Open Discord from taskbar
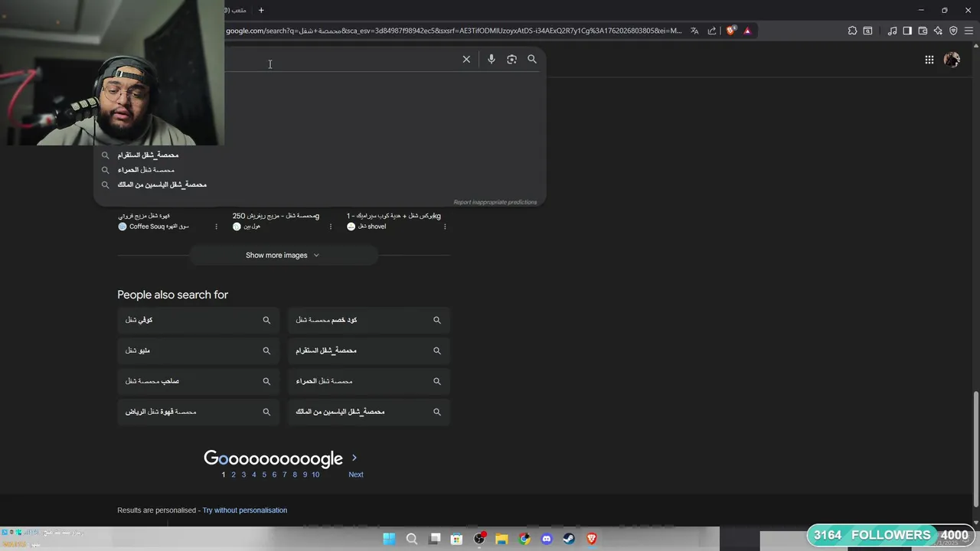This screenshot has width=980, height=551. tap(547, 539)
